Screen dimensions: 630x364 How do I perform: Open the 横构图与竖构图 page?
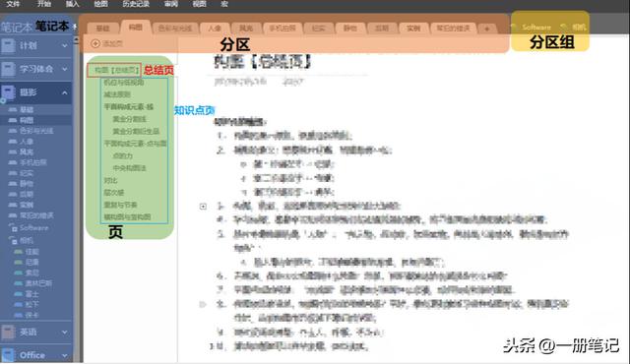point(127,217)
